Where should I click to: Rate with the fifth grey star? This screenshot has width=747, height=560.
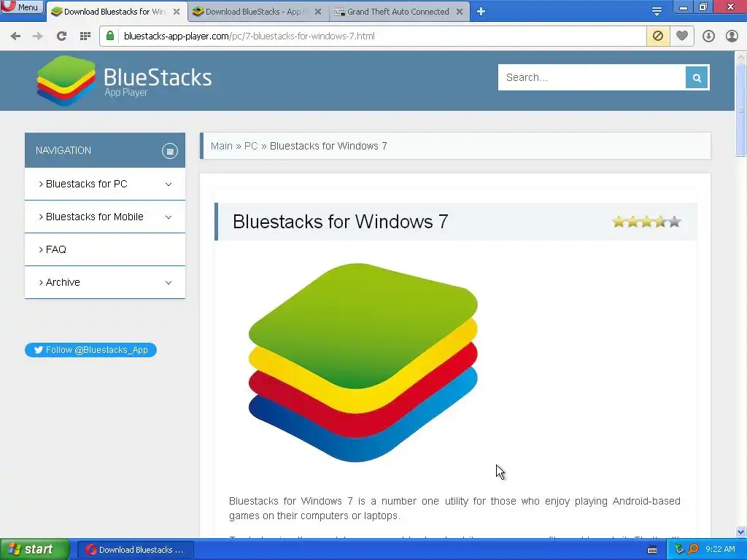point(675,222)
